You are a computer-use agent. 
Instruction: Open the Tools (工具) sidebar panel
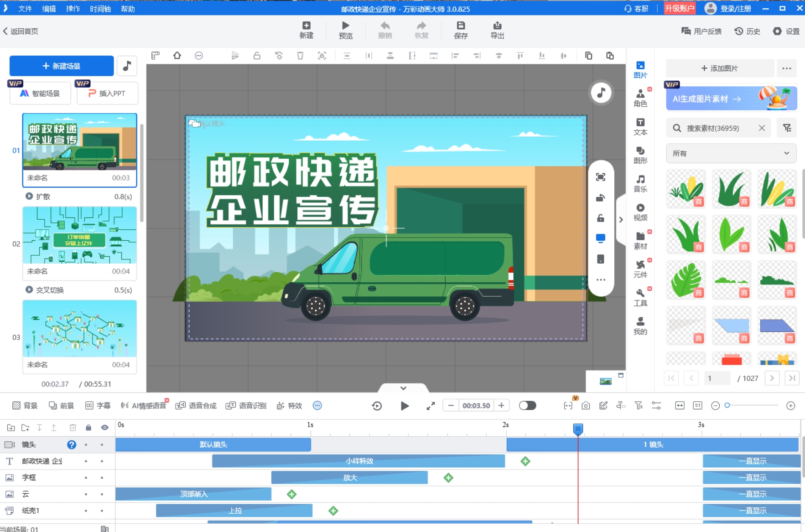pos(640,298)
